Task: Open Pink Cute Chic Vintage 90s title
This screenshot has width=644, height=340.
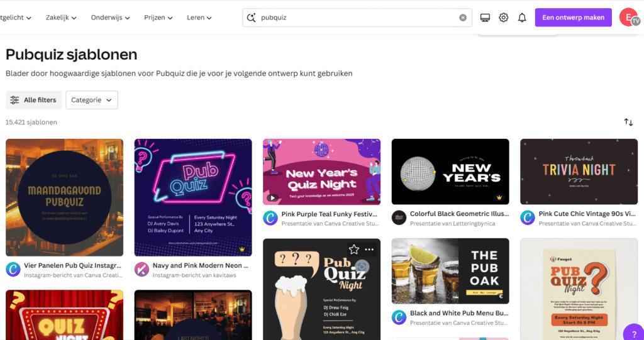Action: click(587, 214)
